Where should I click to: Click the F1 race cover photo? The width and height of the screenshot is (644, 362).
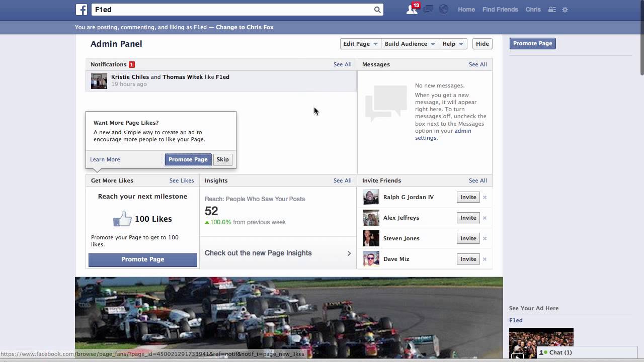tap(289, 318)
